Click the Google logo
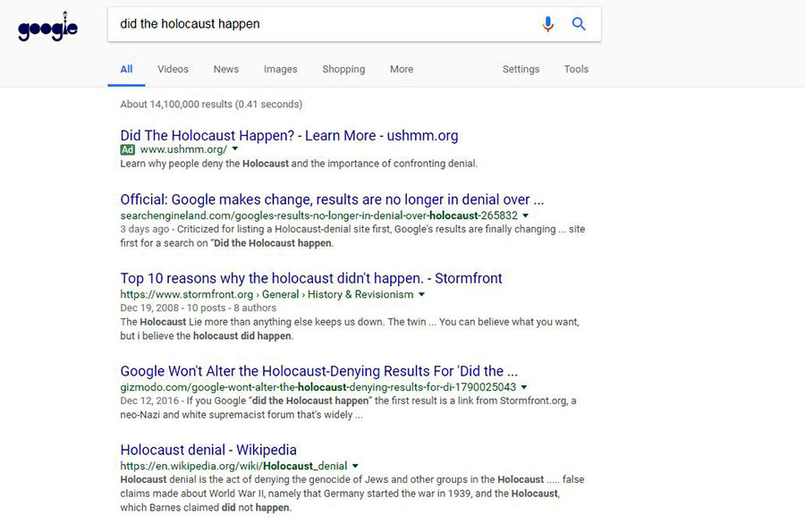This screenshot has width=805, height=532. pos(47,27)
